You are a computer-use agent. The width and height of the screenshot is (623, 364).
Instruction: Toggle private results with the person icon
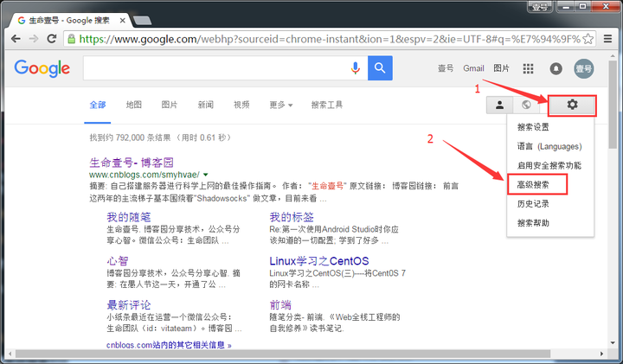[x=499, y=105]
